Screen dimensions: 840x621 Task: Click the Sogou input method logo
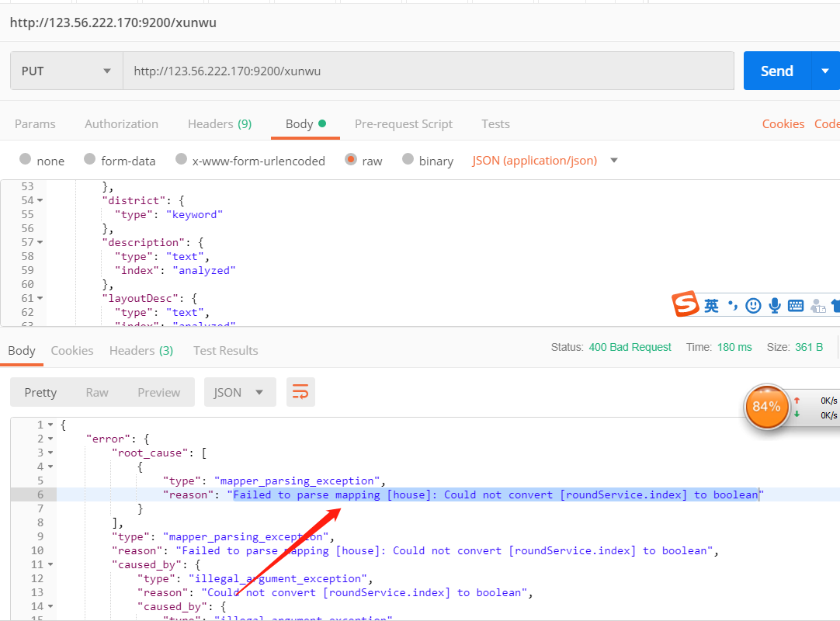click(686, 304)
